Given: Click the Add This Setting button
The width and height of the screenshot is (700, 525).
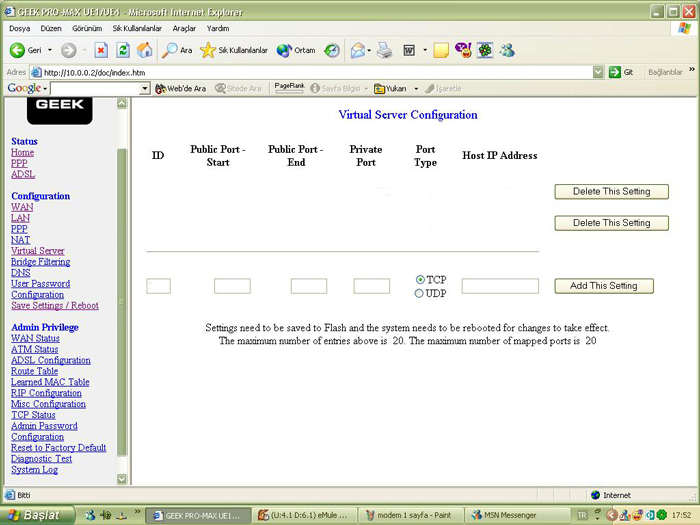Looking at the screenshot, I should tap(604, 286).
